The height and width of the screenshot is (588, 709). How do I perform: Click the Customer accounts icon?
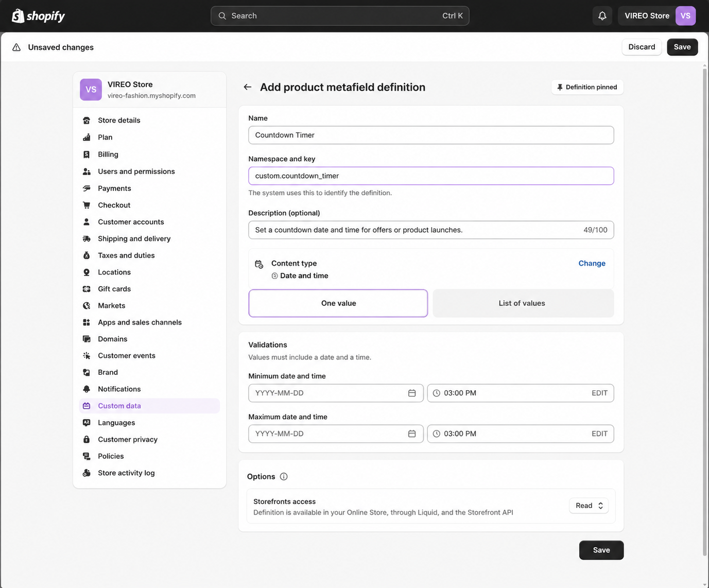click(87, 222)
